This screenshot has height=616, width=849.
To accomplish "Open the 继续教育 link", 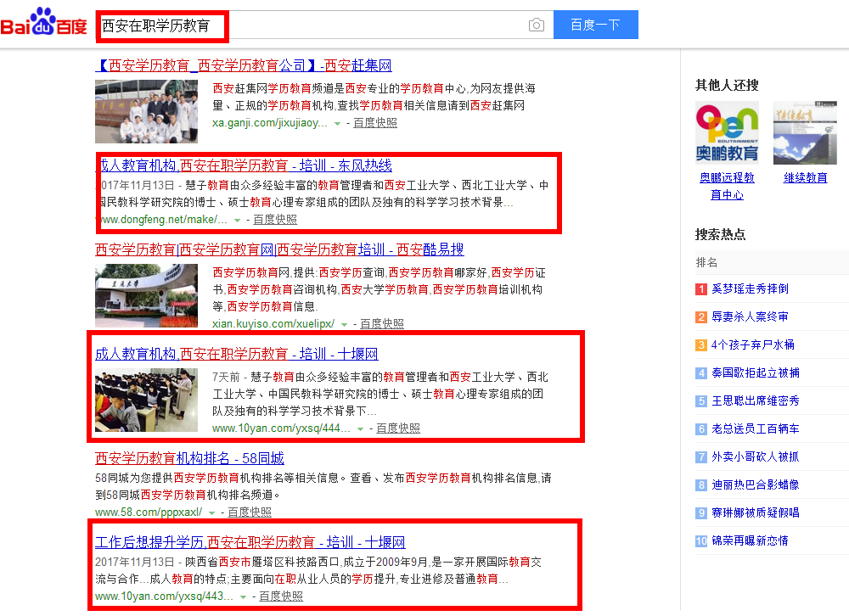I will pyautogui.click(x=805, y=177).
